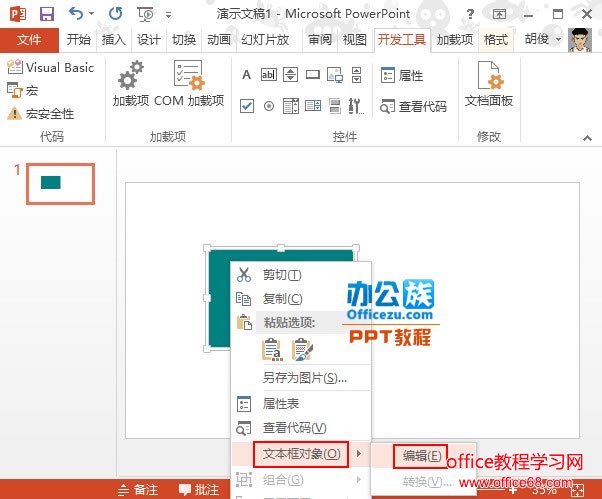Choose 另存为图片(S)... menu item
The image size is (602, 499).
point(301,378)
